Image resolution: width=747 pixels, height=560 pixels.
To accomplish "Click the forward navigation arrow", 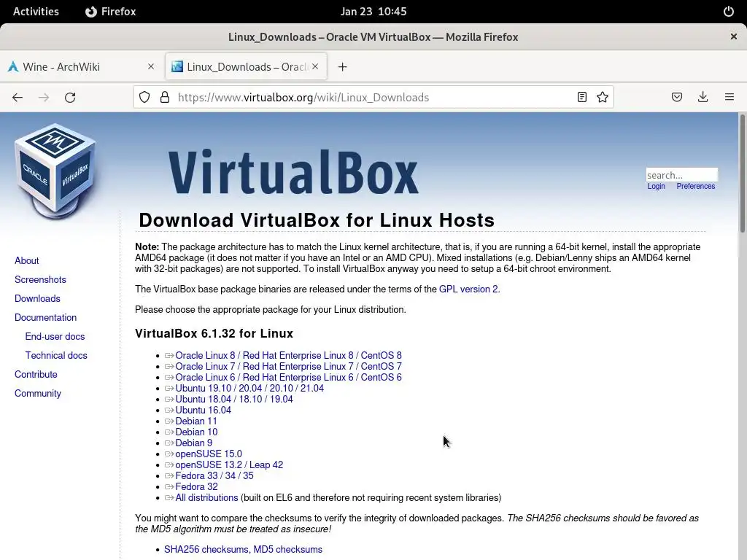I will click(x=44, y=98).
